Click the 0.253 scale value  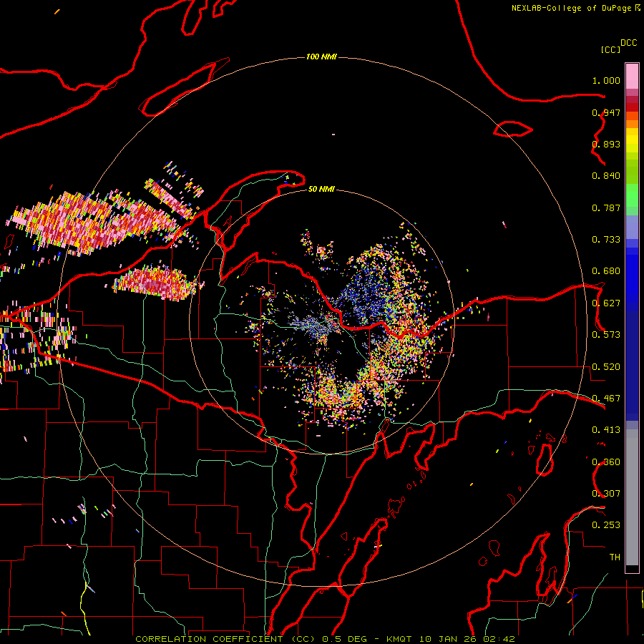click(x=606, y=525)
